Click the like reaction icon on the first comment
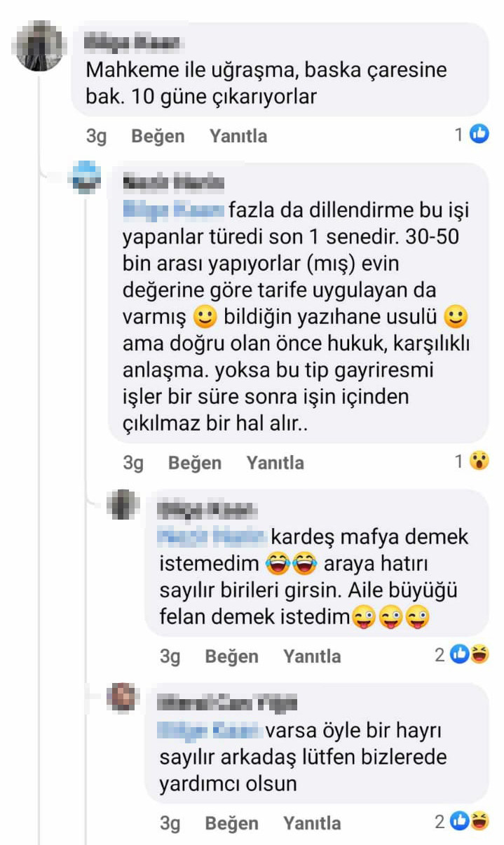 [479, 135]
